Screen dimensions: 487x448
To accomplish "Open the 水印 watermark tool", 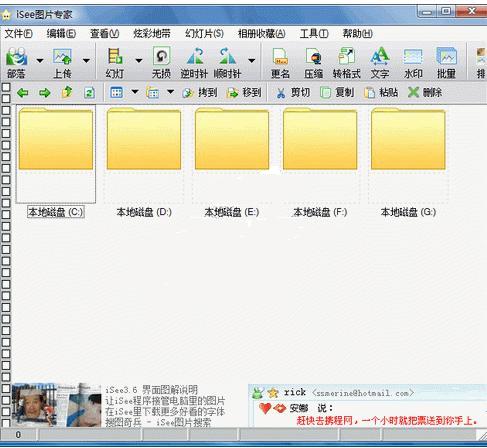I will click(x=413, y=63).
